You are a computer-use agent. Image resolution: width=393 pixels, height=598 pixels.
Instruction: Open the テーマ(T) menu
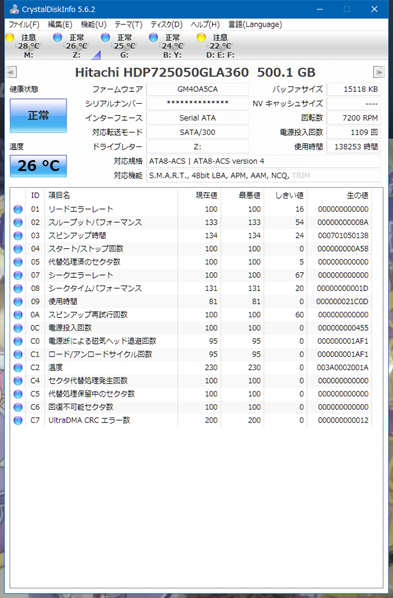coord(129,25)
